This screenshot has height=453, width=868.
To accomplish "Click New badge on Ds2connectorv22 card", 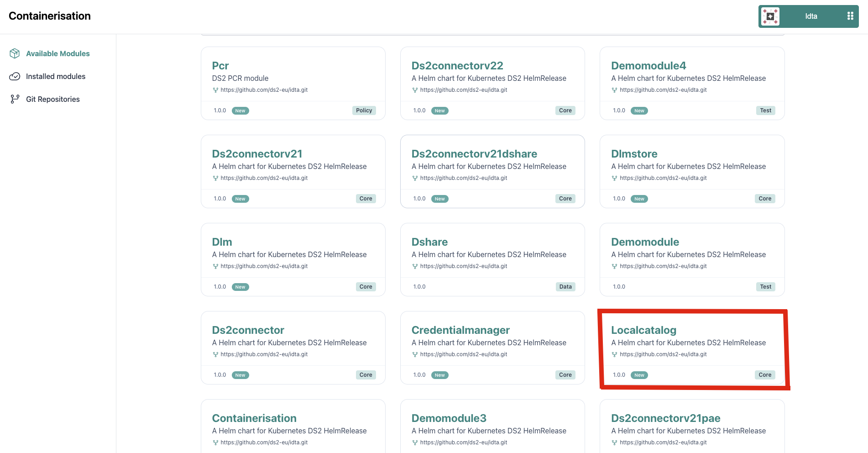I will (439, 111).
